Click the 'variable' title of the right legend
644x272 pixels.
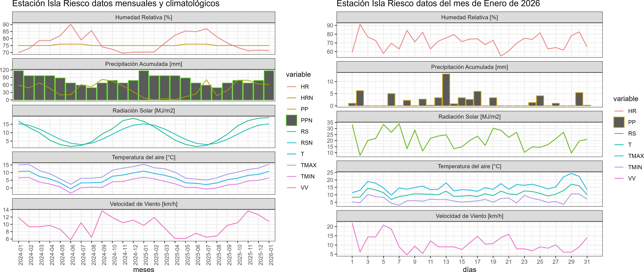(x=626, y=99)
